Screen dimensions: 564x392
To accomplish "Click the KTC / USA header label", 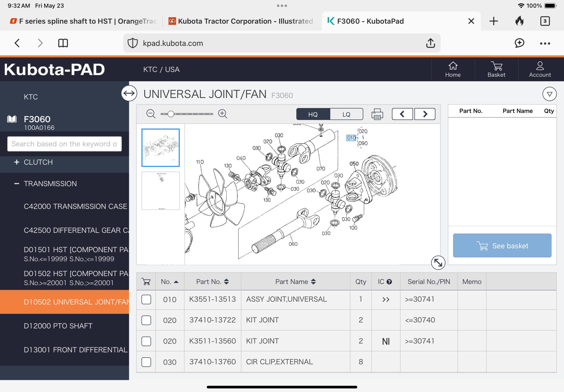I will point(161,69).
